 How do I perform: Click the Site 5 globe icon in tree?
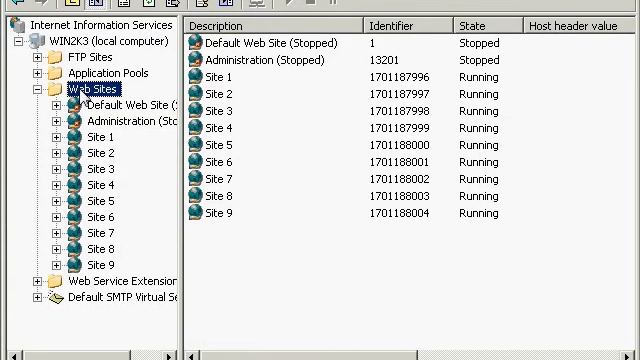(74, 201)
